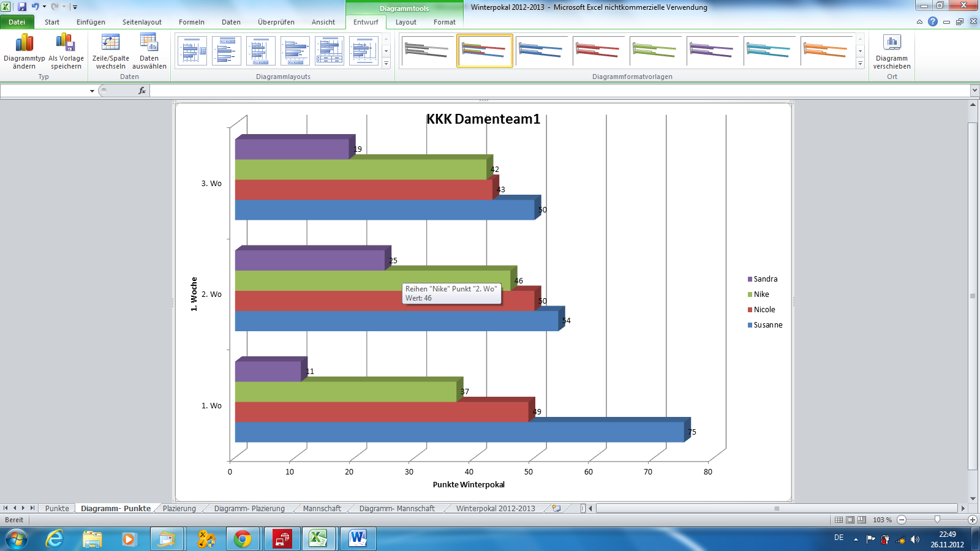Undo last action in quick access toolbar

click(35, 7)
